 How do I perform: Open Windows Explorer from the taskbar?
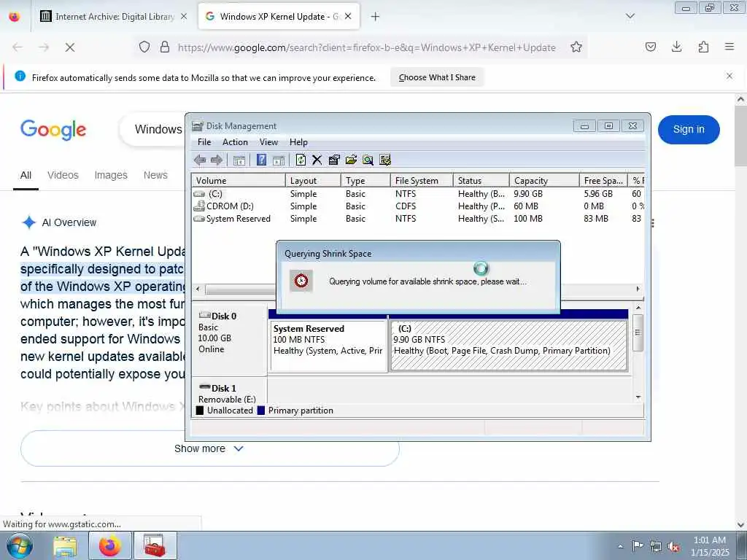(65, 545)
